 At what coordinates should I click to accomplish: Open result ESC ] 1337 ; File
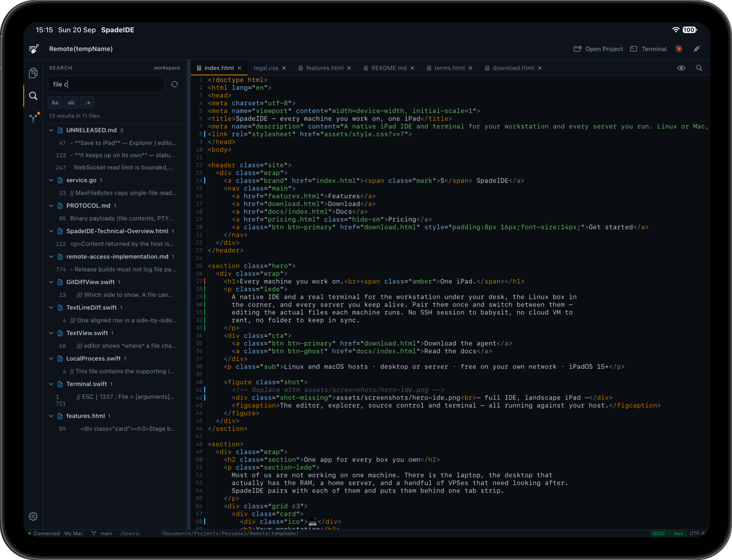coord(115,400)
